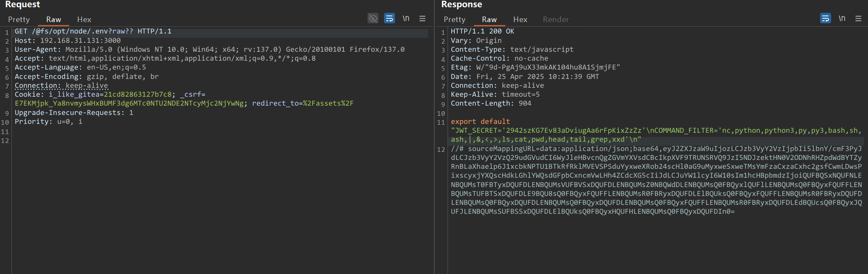Click the i_like_gitea cookie value

138,95
